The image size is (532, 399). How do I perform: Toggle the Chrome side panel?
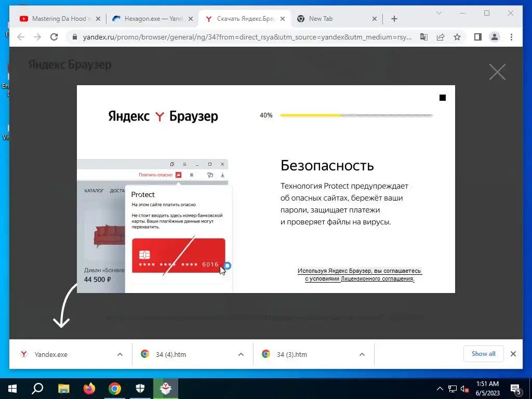click(x=478, y=37)
